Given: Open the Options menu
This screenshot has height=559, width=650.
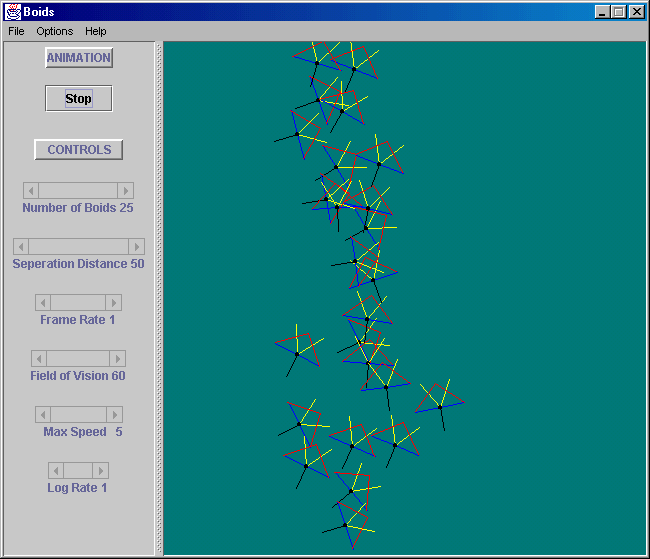Looking at the screenshot, I should tap(55, 32).
